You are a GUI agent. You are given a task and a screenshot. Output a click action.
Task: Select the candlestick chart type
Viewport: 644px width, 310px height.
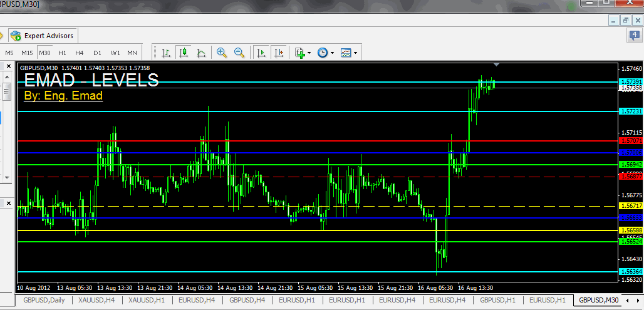[x=184, y=53]
